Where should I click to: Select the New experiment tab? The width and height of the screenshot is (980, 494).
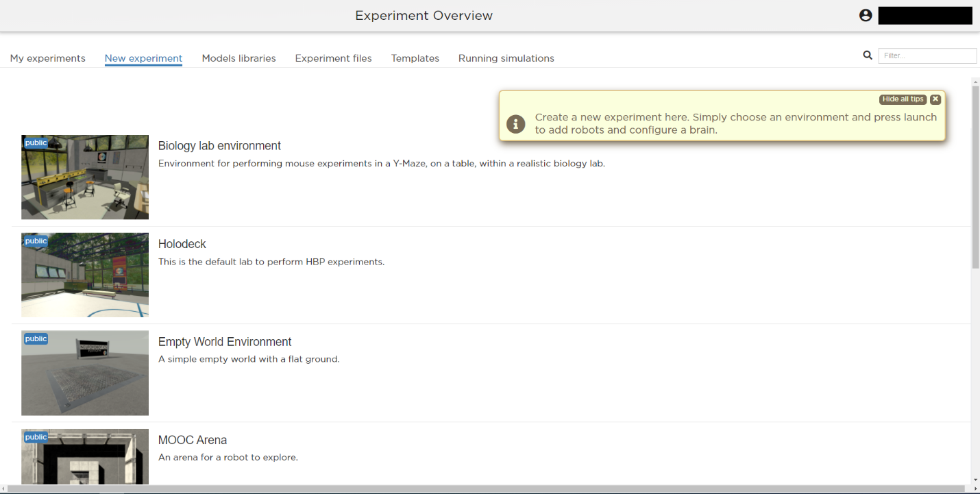pos(143,58)
